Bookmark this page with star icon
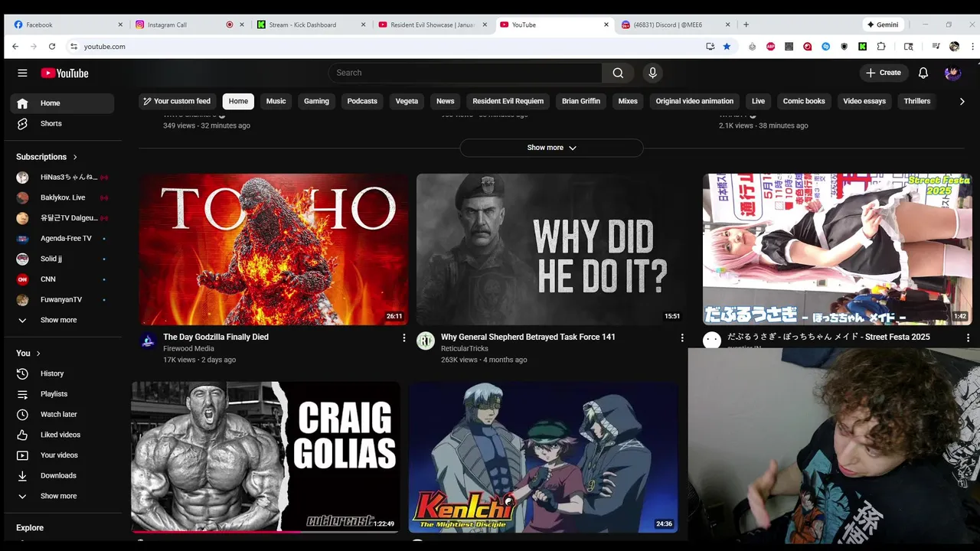The width and height of the screenshot is (980, 551). 727,47
